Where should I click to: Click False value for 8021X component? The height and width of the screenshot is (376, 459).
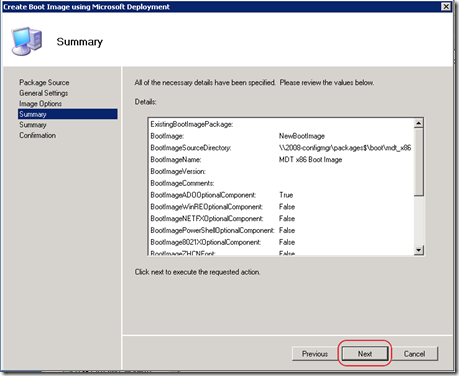(287, 242)
